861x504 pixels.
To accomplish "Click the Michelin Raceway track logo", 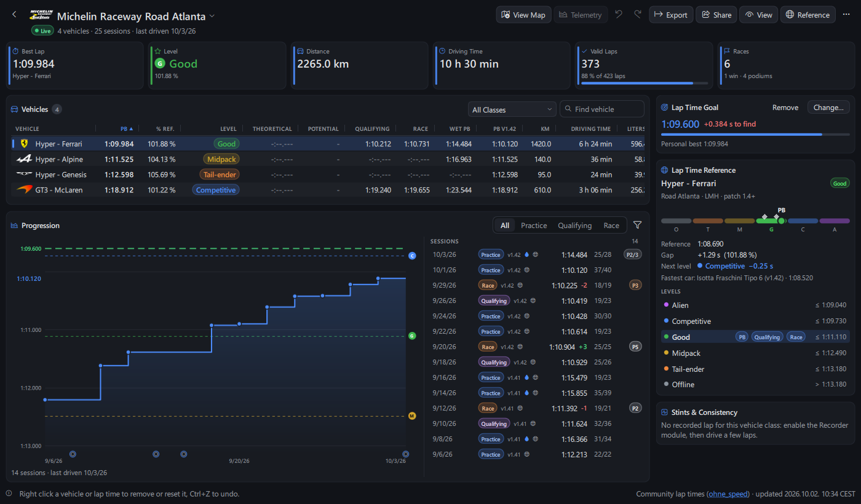I will (42, 15).
